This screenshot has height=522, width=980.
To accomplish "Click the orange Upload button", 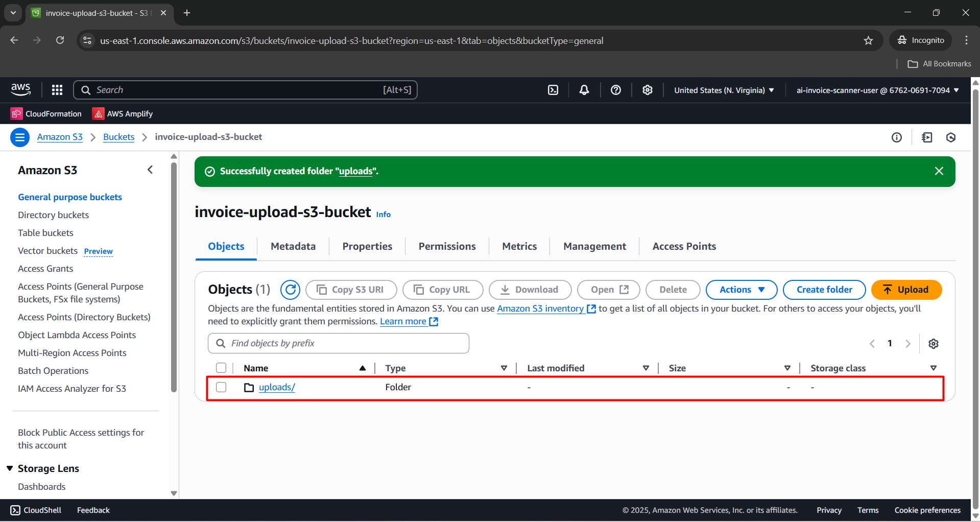I will [x=906, y=290].
